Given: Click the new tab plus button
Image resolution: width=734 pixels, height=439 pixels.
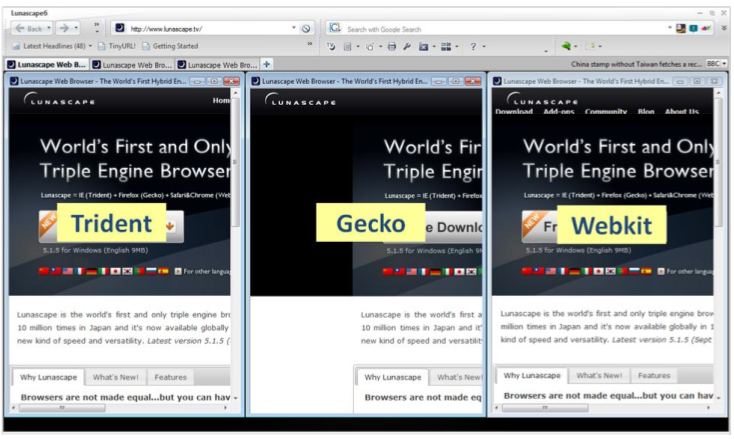Looking at the screenshot, I should (266, 64).
